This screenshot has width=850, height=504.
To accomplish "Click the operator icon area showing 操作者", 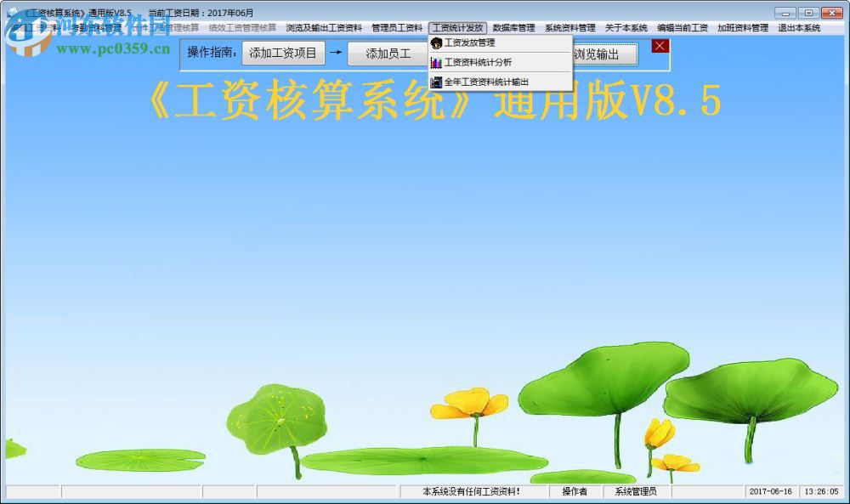I will tap(575, 490).
